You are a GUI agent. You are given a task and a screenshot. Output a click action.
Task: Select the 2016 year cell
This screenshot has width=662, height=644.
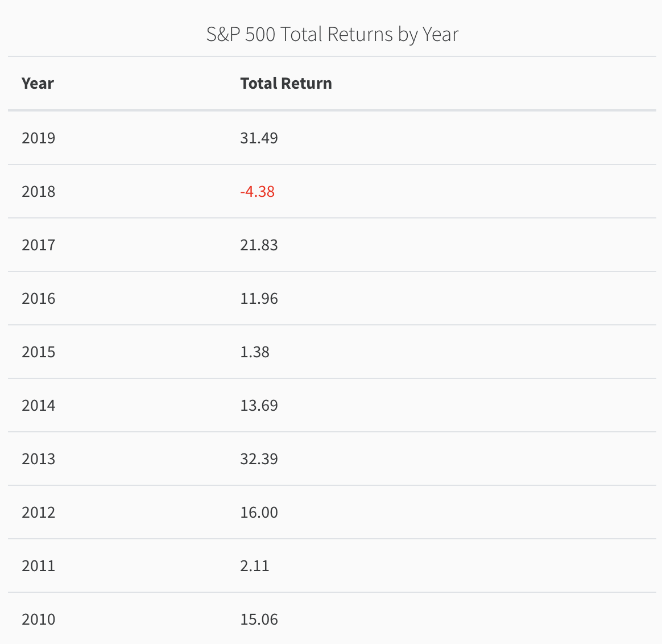(39, 299)
